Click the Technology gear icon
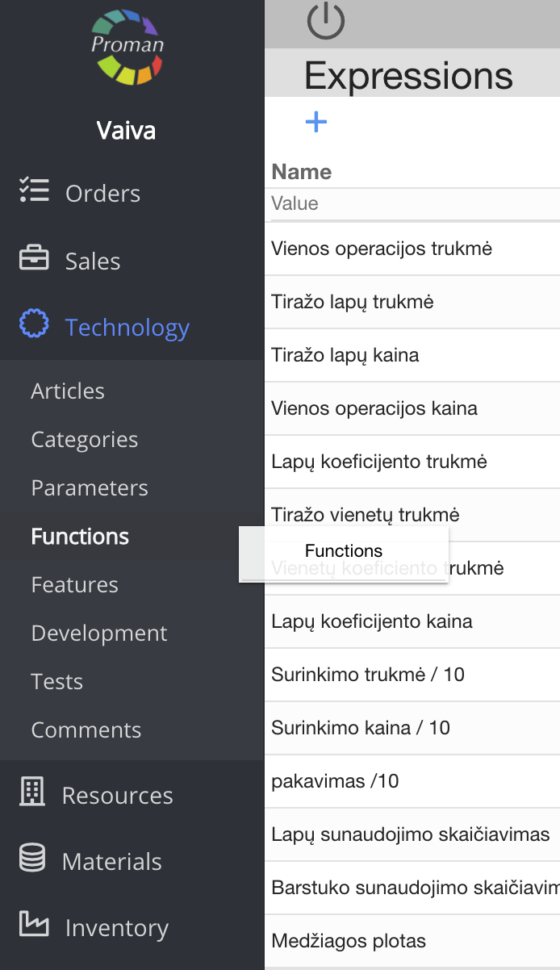This screenshot has height=970, width=560. 34,326
